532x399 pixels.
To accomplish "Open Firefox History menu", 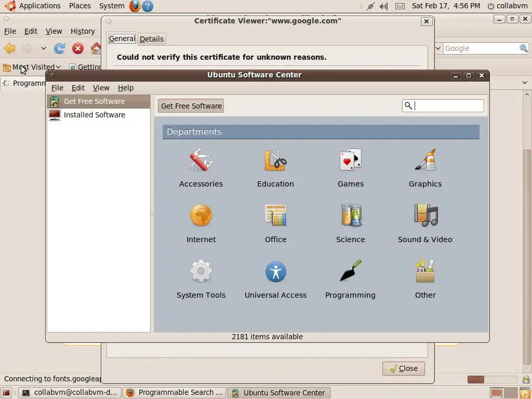I will [83, 31].
